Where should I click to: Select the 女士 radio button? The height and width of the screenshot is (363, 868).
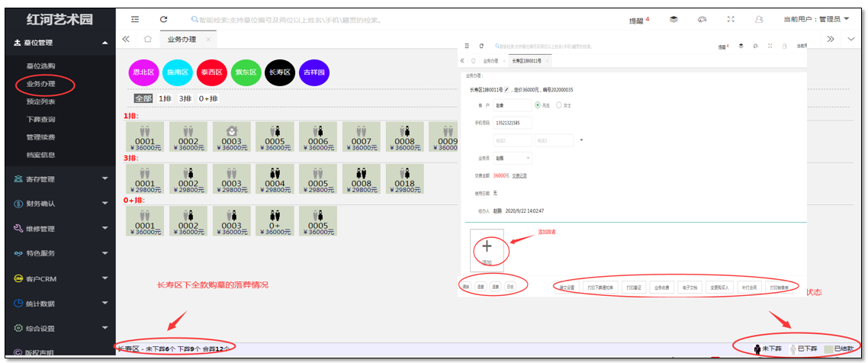(x=559, y=105)
